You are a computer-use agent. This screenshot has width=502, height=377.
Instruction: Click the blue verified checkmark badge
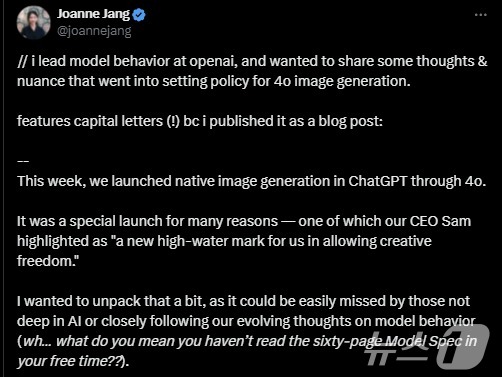click(139, 15)
